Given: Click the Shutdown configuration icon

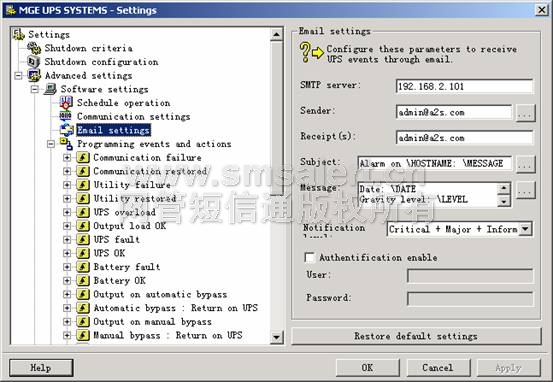Looking at the screenshot, I should [x=34, y=62].
